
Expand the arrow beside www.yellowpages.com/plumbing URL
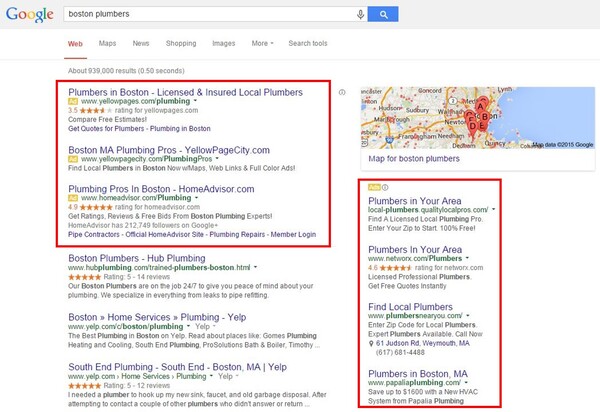(194, 102)
